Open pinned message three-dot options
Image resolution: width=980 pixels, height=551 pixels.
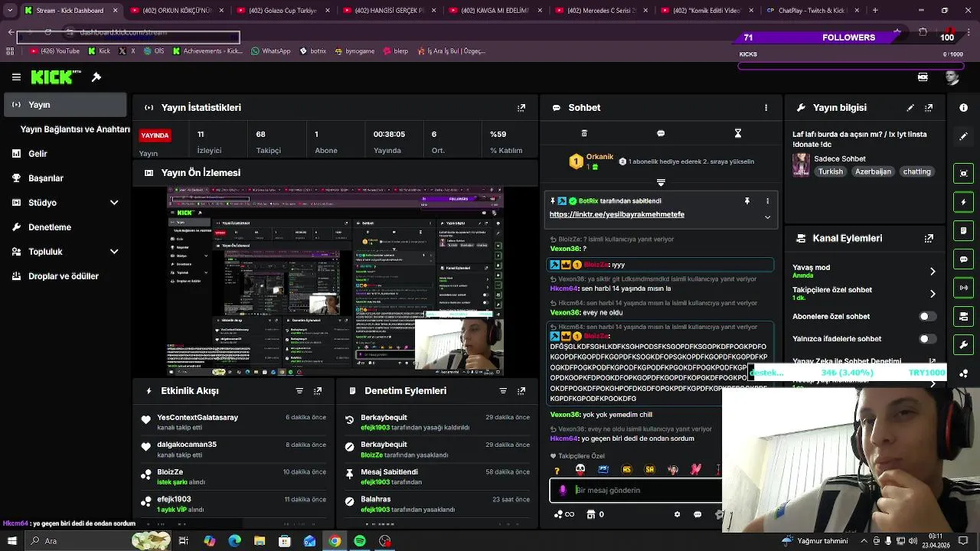coord(768,201)
